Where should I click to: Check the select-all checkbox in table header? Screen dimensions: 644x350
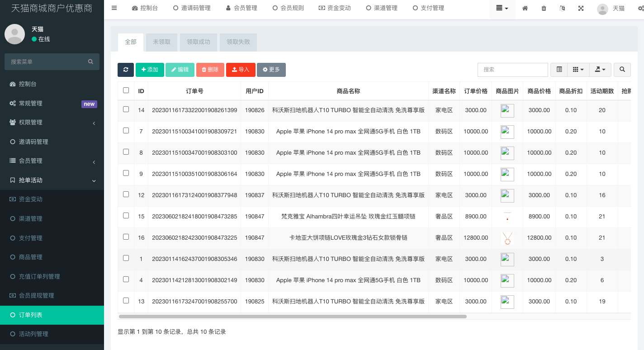[126, 90]
